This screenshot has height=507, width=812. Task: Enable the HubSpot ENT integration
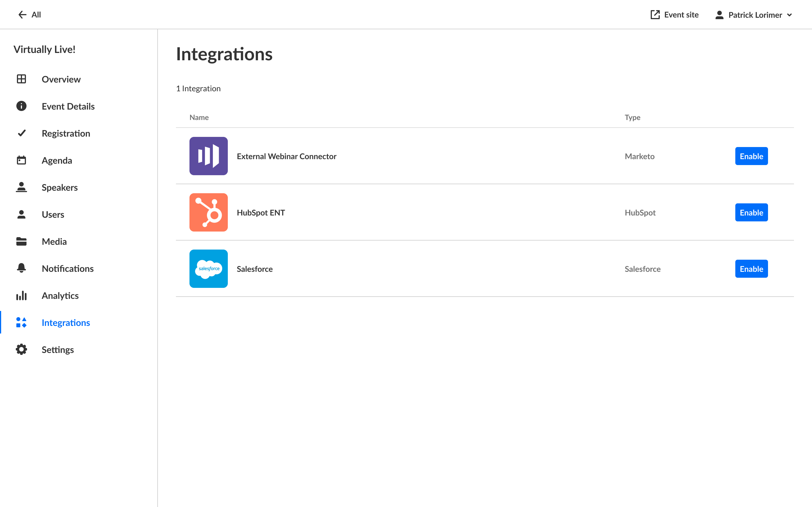[x=751, y=212]
